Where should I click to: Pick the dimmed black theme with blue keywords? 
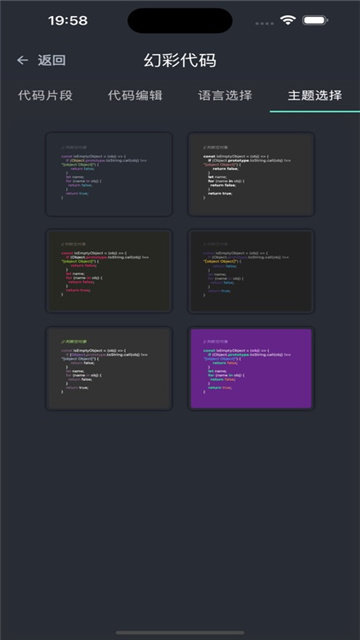tap(251, 271)
